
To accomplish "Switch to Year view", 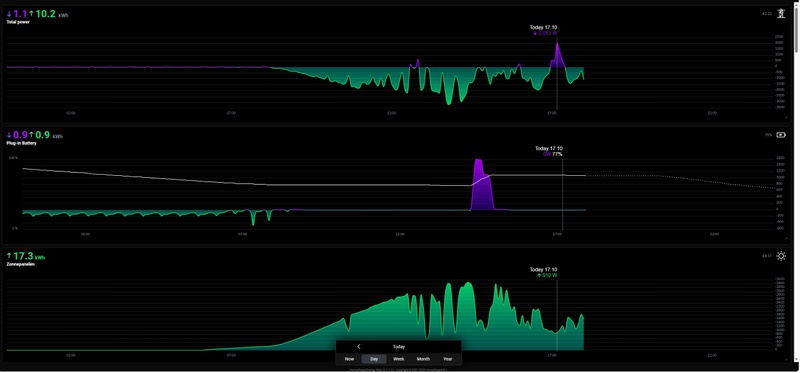I will pyautogui.click(x=447, y=359).
